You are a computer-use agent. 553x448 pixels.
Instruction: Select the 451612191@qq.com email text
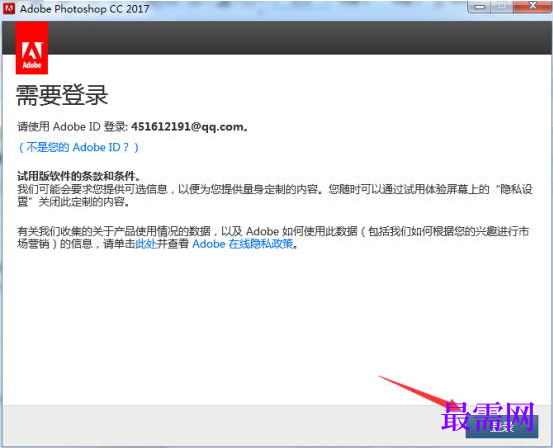coord(187,127)
